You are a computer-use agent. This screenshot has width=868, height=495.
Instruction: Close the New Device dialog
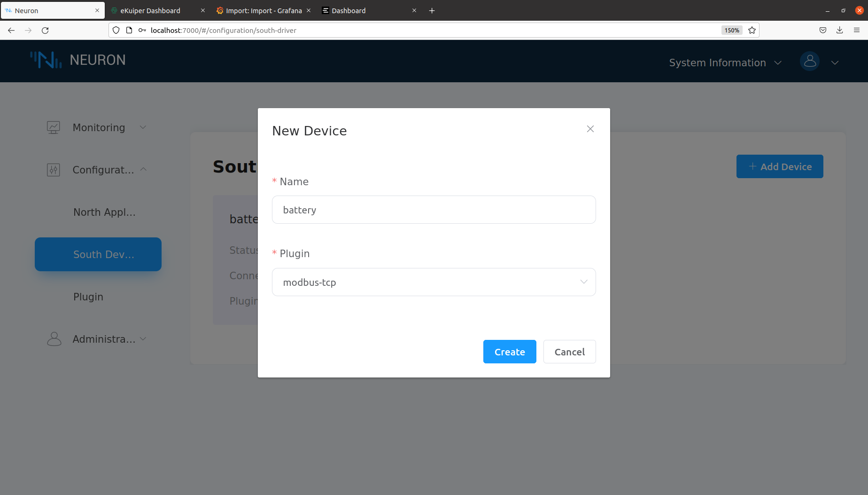click(x=590, y=129)
